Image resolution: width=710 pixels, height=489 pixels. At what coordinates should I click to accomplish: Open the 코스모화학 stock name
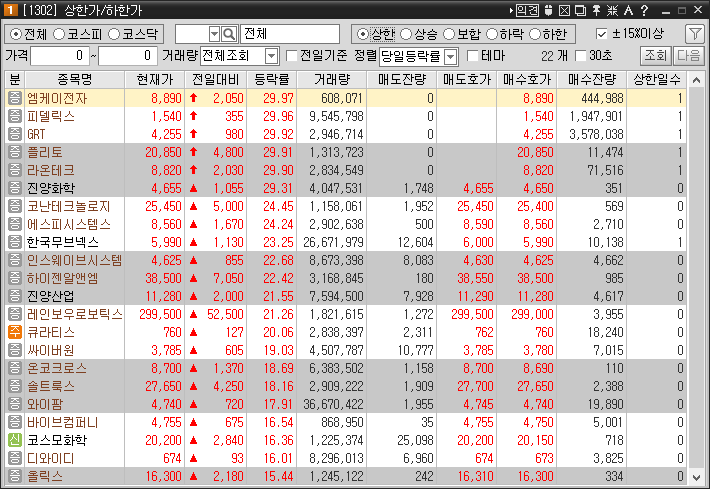click(57, 440)
